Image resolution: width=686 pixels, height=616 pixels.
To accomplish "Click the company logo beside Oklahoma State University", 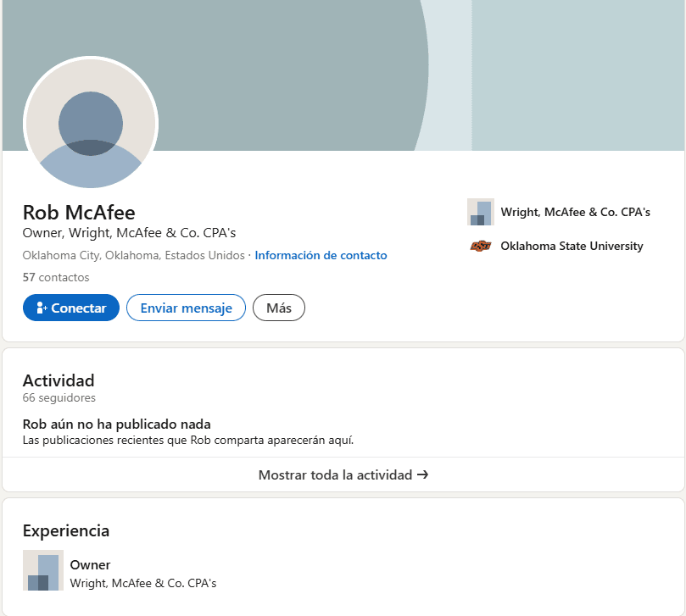I will [x=480, y=212].
